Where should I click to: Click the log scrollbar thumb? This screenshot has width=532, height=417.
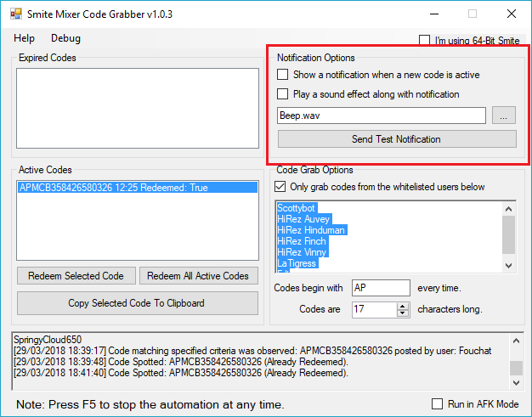(517, 369)
